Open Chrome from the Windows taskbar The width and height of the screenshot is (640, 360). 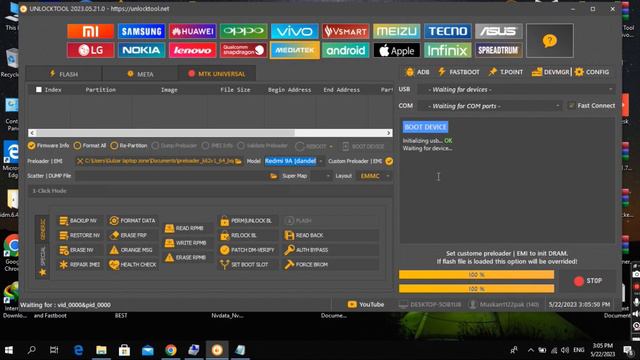coord(171,350)
